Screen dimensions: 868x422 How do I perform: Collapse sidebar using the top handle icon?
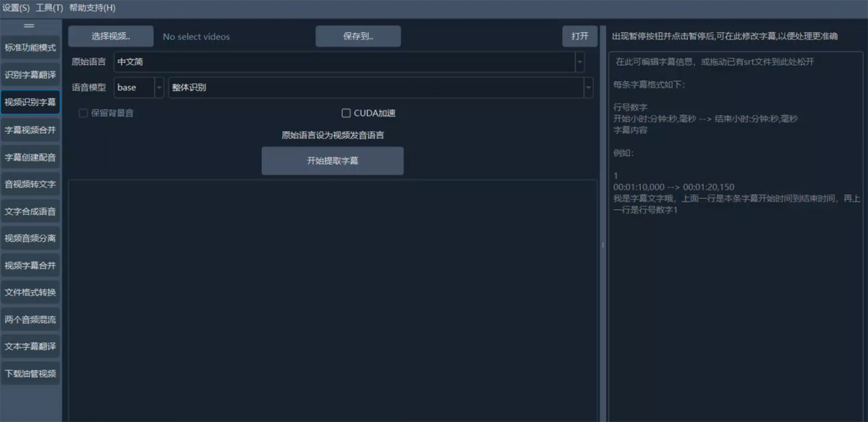click(x=30, y=25)
